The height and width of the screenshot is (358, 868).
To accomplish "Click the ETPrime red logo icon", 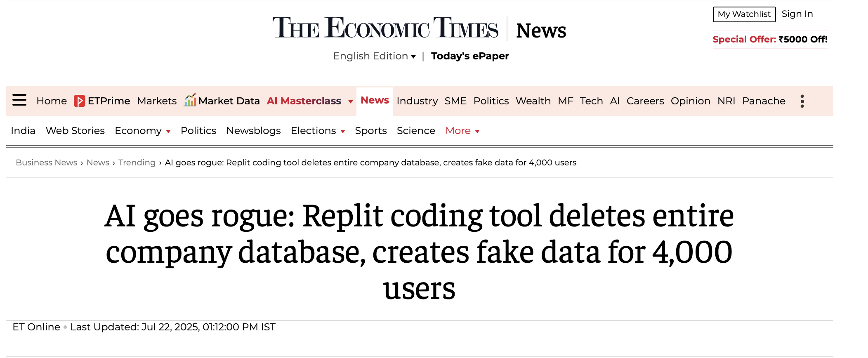I will pyautogui.click(x=79, y=101).
